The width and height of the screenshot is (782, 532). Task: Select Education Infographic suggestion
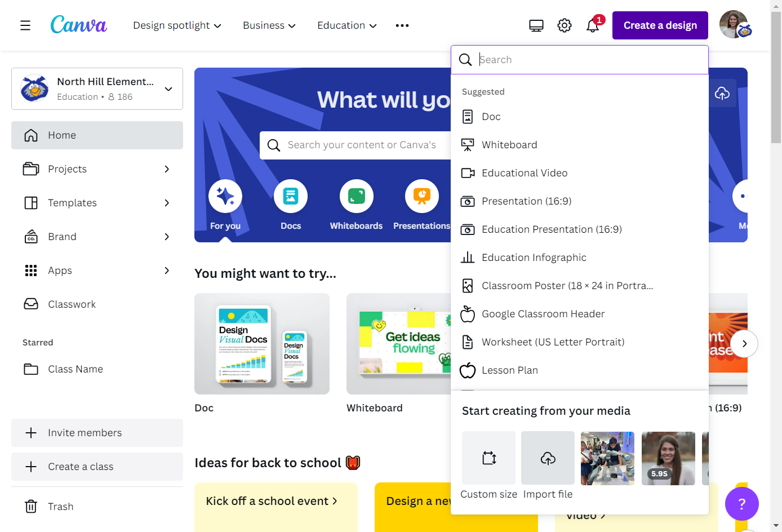coord(579,258)
